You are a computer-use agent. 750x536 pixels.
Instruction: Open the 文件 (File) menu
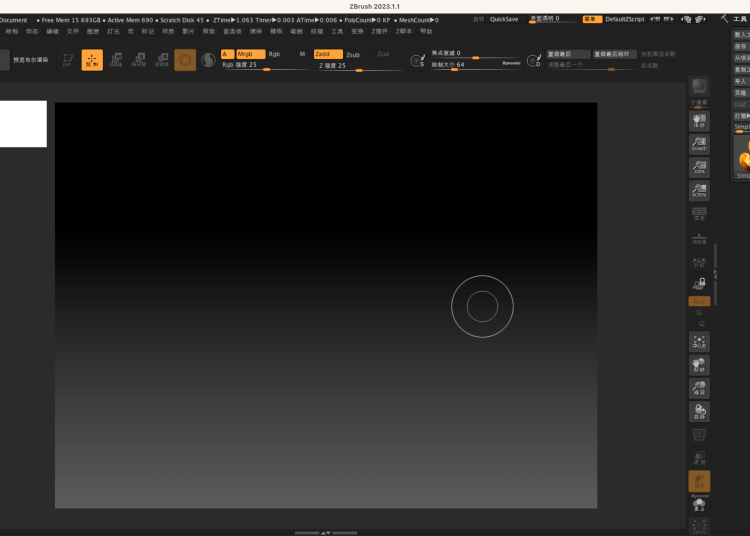[73, 31]
